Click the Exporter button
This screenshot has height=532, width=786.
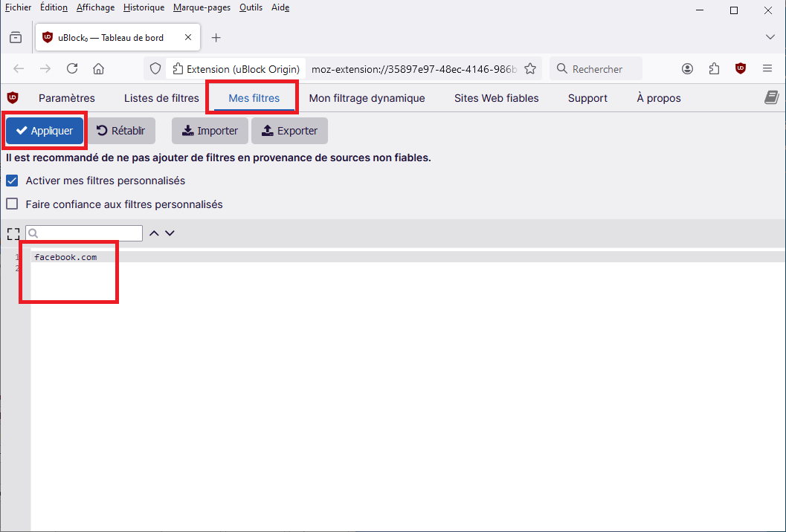(x=289, y=131)
